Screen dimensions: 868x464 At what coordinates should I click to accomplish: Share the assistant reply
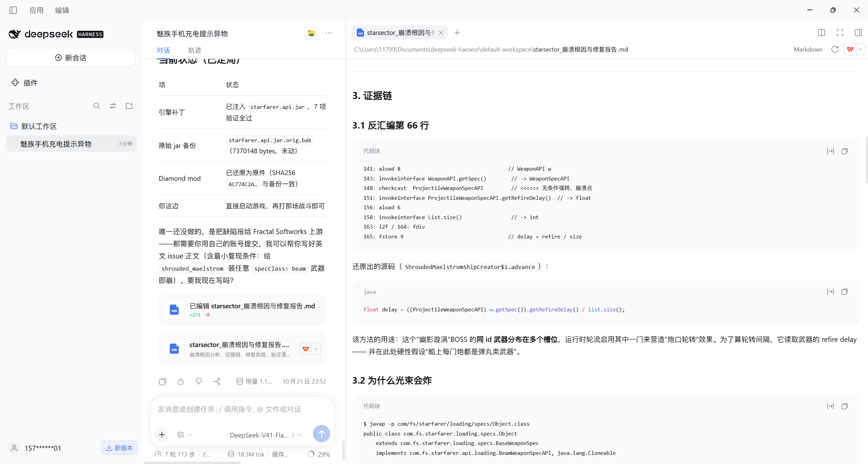pyautogui.click(x=217, y=382)
